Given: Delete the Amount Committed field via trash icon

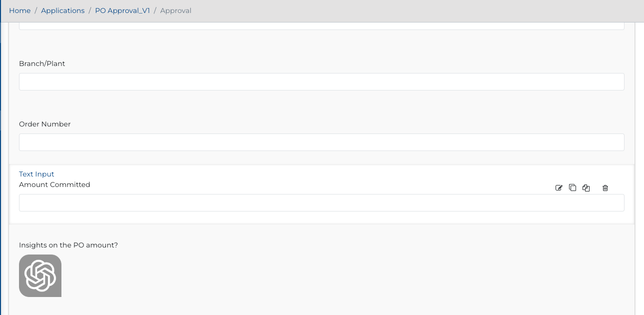Looking at the screenshot, I should tap(605, 187).
